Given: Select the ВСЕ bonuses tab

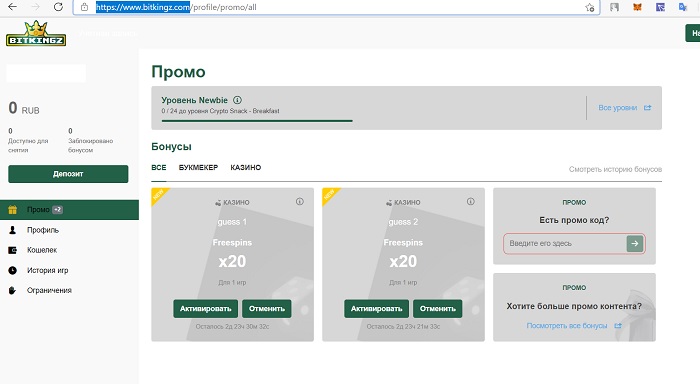Looking at the screenshot, I should (158, 167).
